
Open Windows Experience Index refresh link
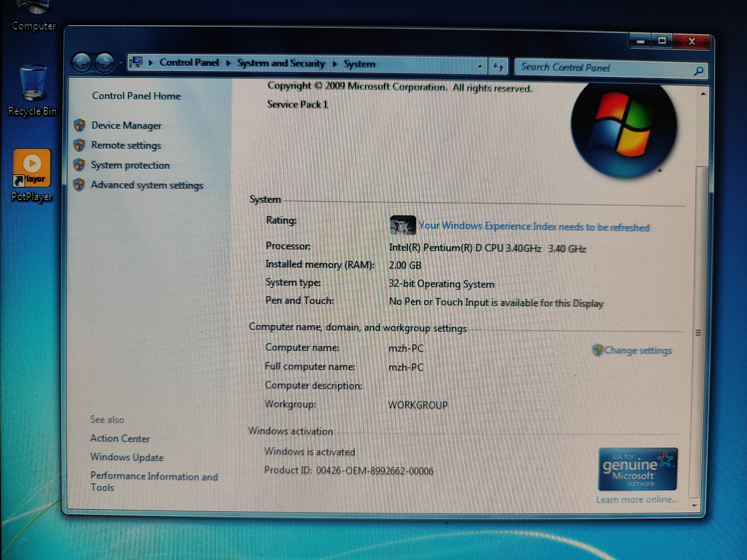click(534, 227)
